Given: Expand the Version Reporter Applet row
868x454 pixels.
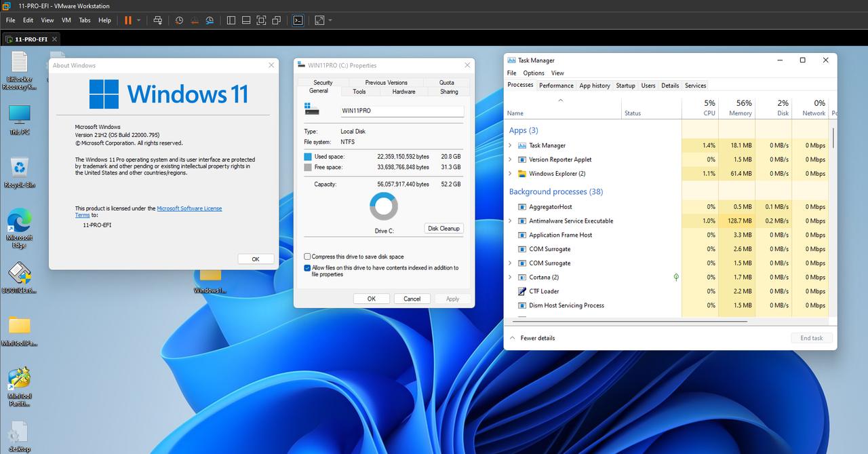Looking at the screenshot, I should click(510, 159).
